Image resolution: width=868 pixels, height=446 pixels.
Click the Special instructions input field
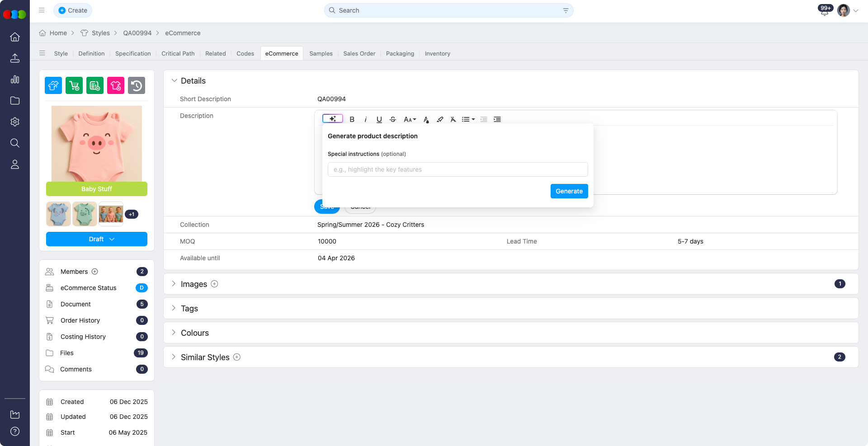(x=458, y=169)
